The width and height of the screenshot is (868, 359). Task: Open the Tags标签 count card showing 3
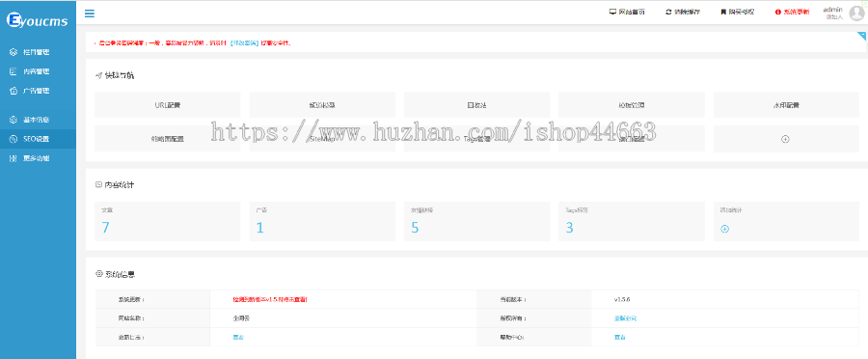[x=632, y=221]
